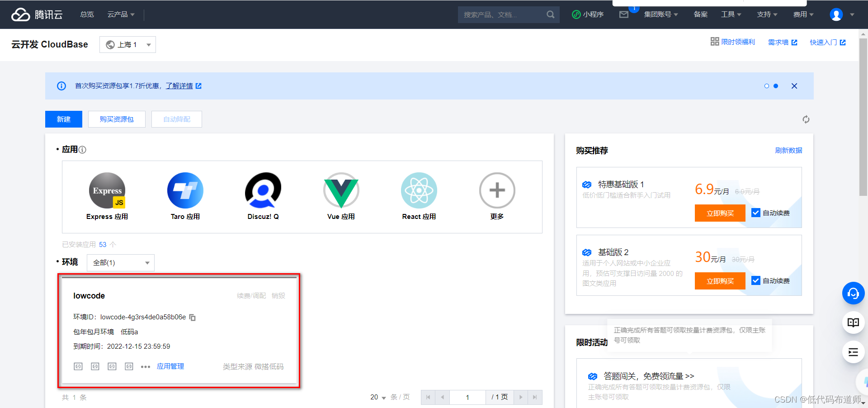Click the plus icon for more apps
This screenshot has height=408, width=868.
point(497,190)
